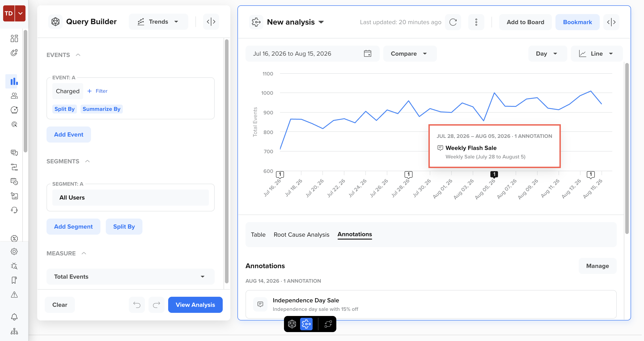The width and height of the screenshot is (644, 341).
Task: Open the three-dot more options menu
Action: click(x=476, y=22)
